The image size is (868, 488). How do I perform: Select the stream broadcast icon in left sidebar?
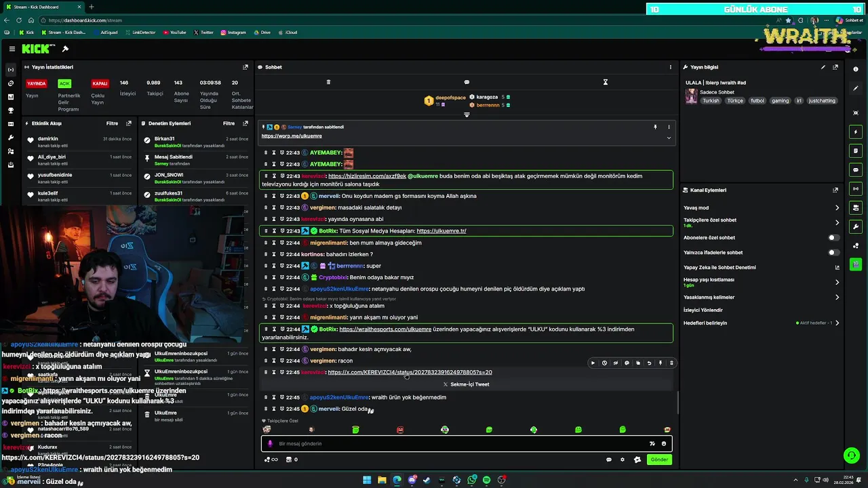10,70
